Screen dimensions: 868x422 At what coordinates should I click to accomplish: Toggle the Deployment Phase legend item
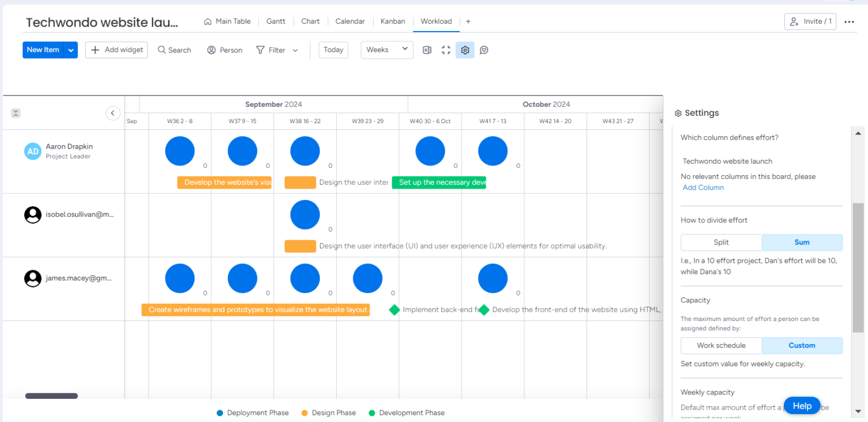pyautogui.click(x=220, y=412)
